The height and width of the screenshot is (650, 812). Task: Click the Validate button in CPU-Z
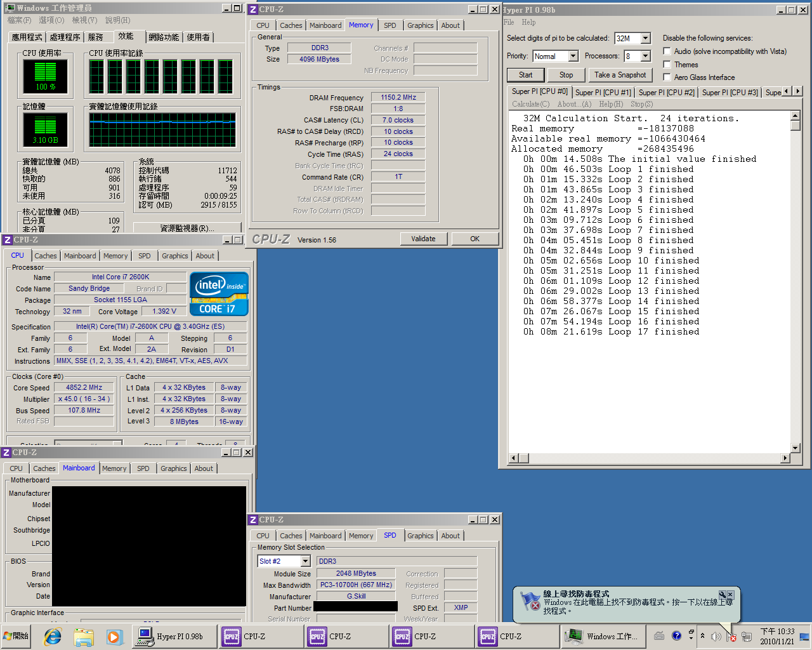coord(423,239)
